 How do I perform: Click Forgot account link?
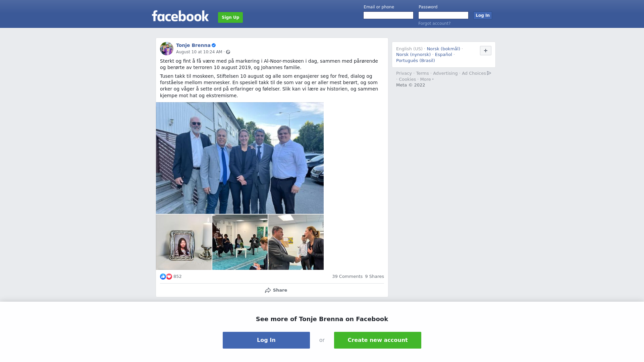(x=434, y=23)
